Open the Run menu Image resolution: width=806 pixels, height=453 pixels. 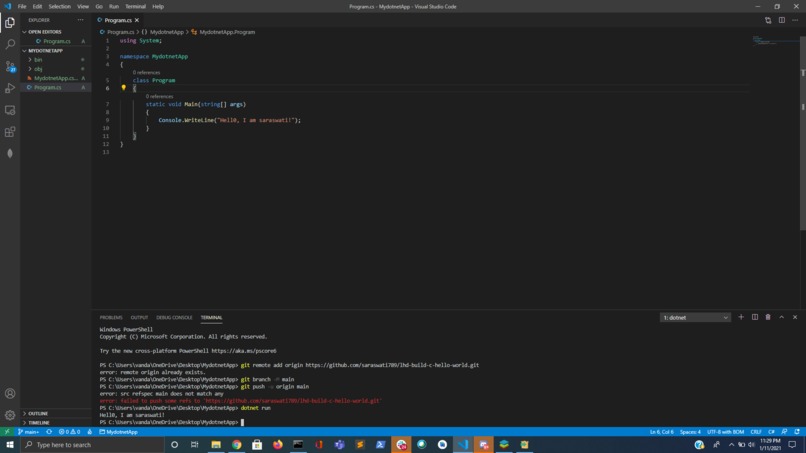(x=114, y=7)
